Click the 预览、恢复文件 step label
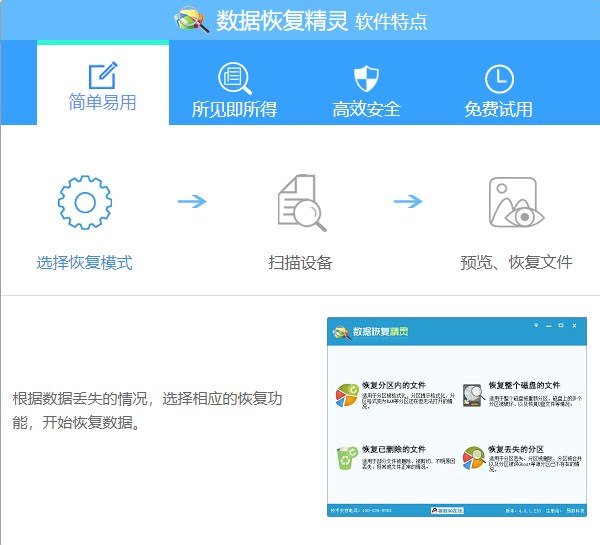600x545 pixels. (x=516, y=263)
